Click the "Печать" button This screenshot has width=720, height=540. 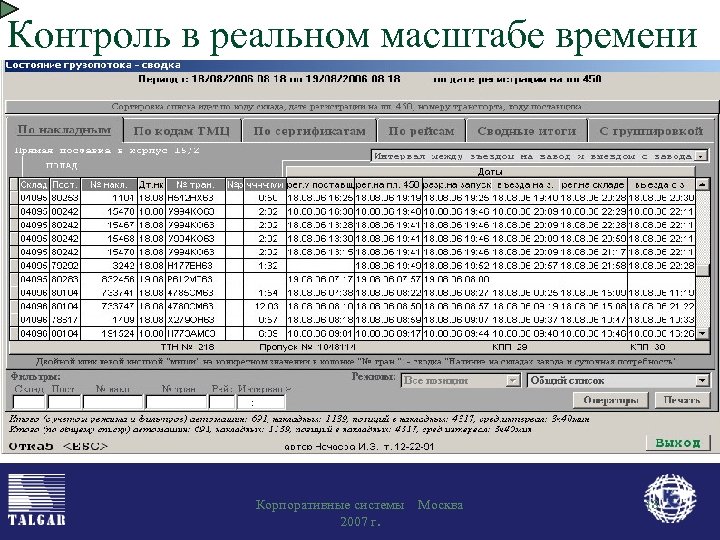682,400
